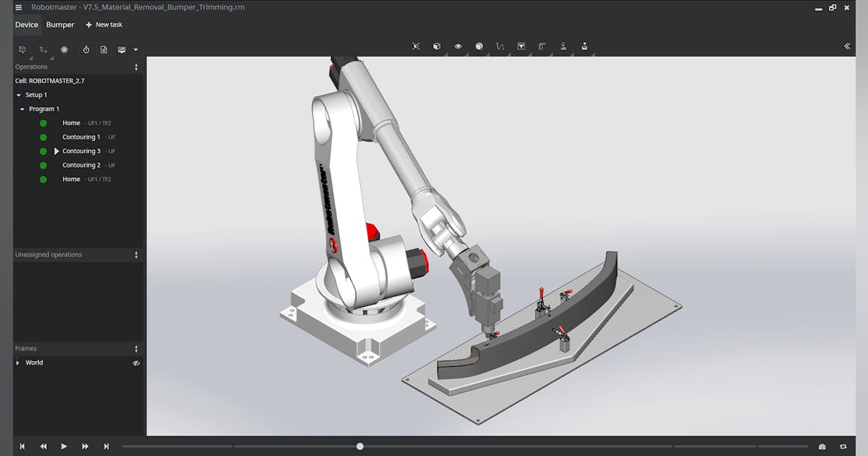Viewport: 868px width, 456px height.
Task: Click the eye visibility icon in the viewport toolbar
Action: (458, 46)
